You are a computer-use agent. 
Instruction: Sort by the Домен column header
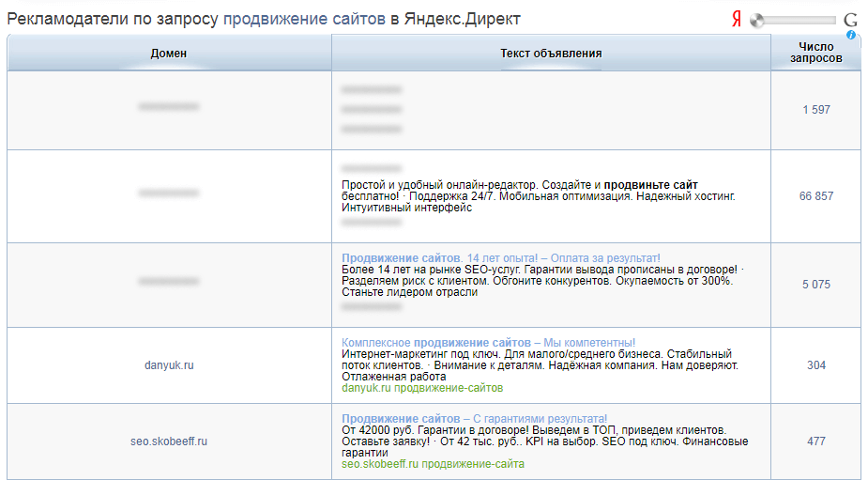pyautogui.click(x=169, y=54)
